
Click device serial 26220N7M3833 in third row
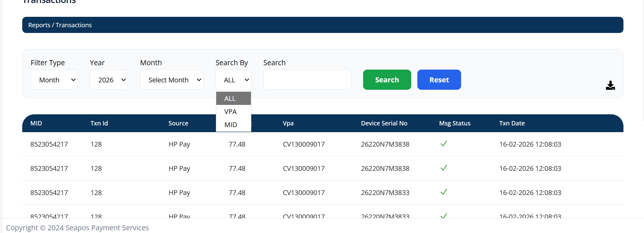click(x=385, y=193)
